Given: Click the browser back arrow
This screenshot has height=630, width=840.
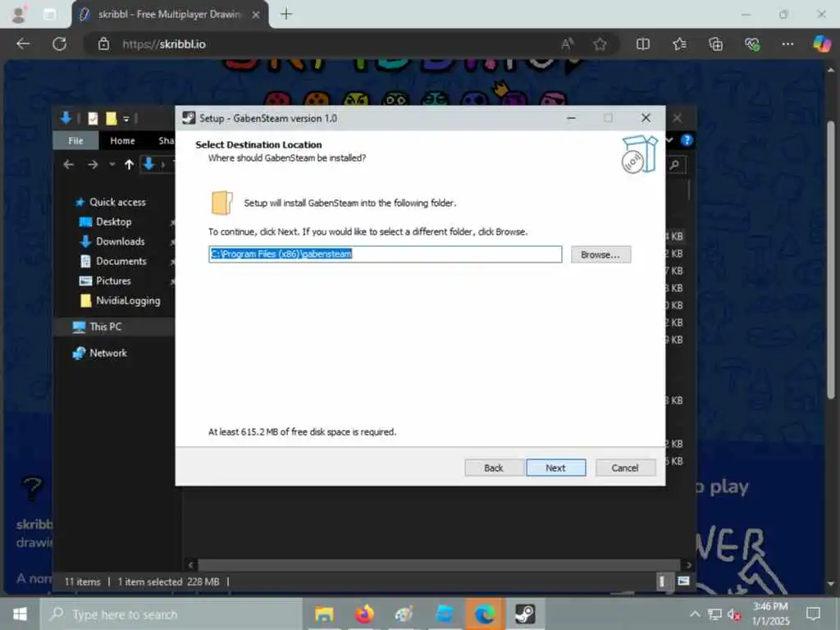Looking at the screenshot, I should (23, 44).
